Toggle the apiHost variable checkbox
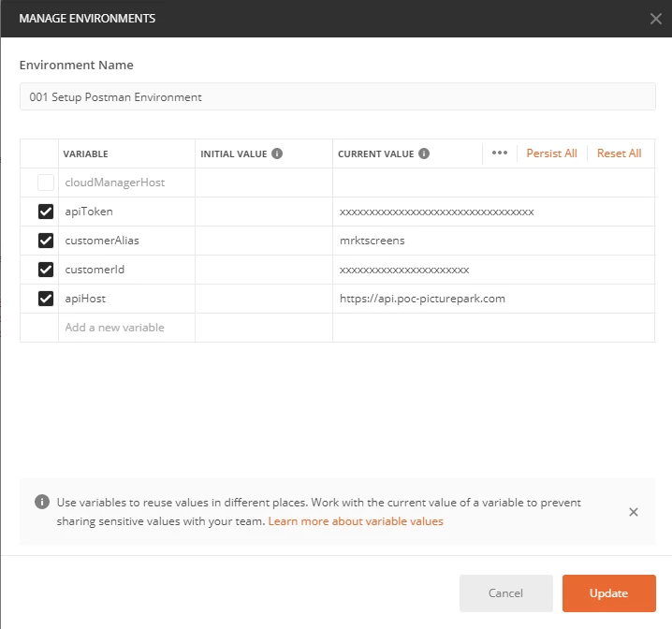This screenshot has width=672, height=629. point(46,299)
